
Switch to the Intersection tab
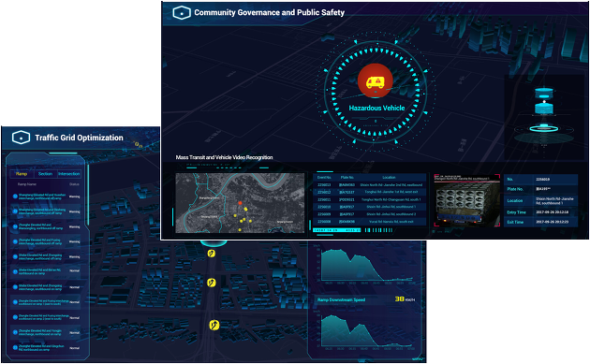[69, 174]
